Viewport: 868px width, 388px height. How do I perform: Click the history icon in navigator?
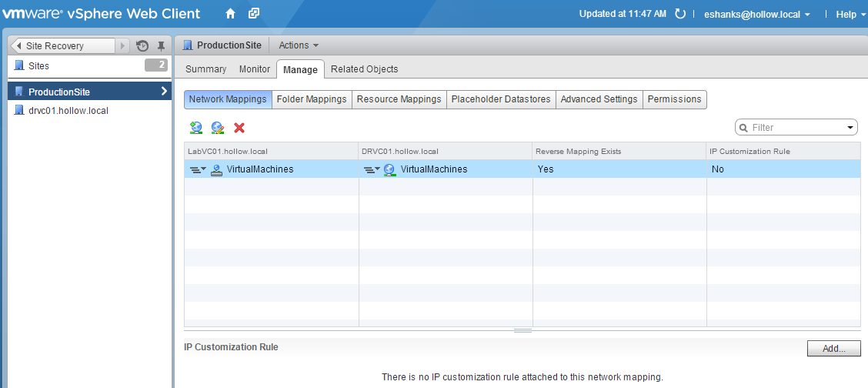coord(142,46)
